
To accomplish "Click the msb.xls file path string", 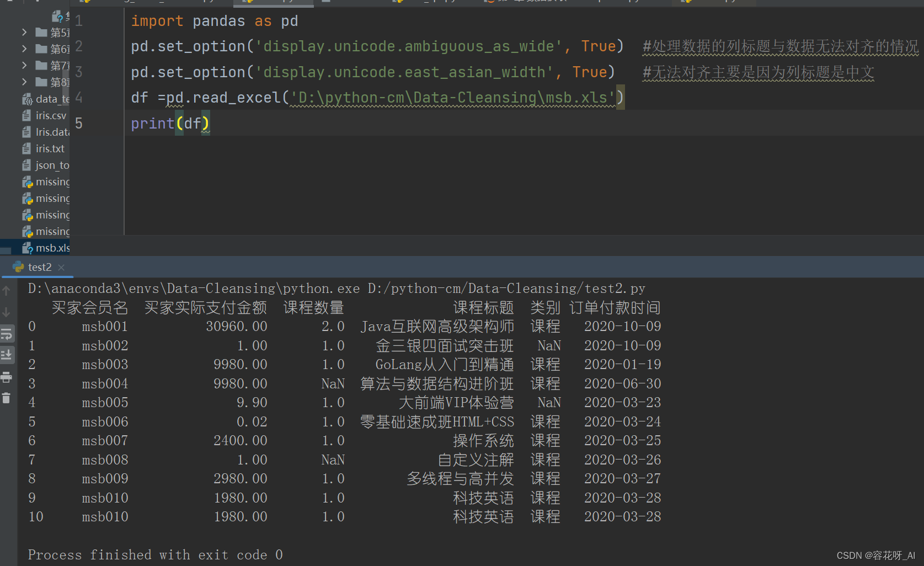I will click(453, 98).
